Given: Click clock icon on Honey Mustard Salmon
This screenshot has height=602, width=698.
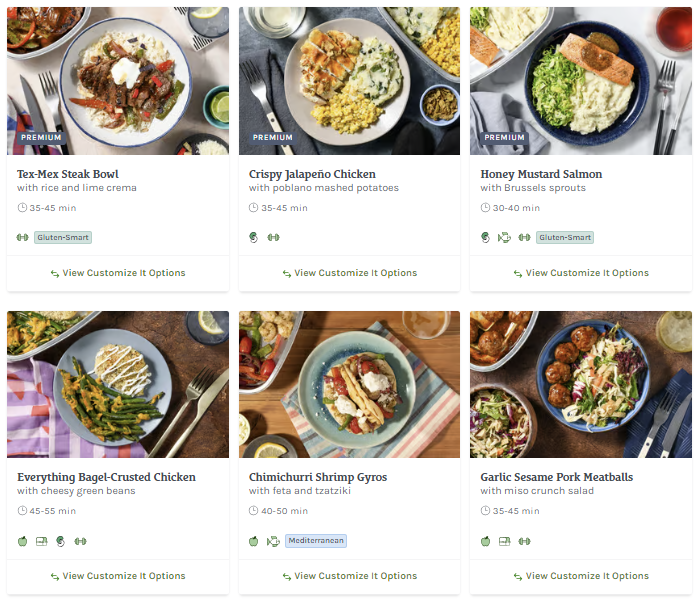Looking at the screenshot, I should click(485, 208).
